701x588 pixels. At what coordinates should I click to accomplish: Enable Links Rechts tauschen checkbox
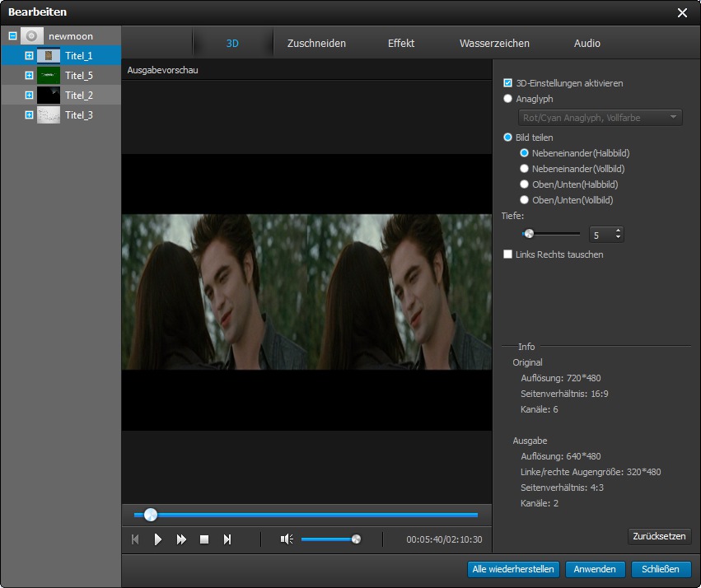coord(507,254)
